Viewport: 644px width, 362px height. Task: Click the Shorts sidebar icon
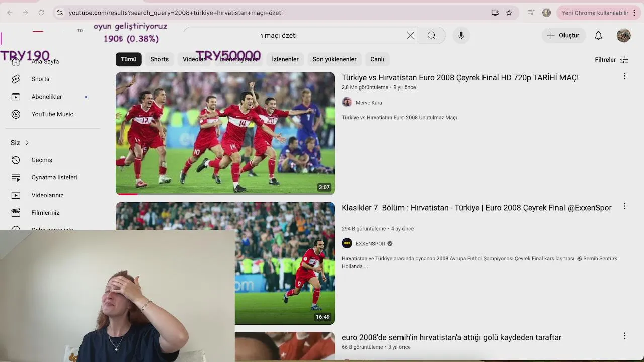pyautogui.click(x=16, y=79)
